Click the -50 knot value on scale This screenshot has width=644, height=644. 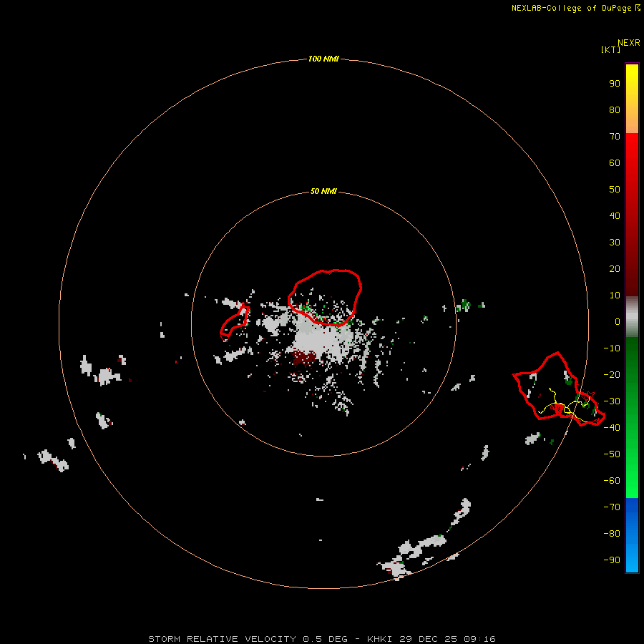tap(612, 454)
